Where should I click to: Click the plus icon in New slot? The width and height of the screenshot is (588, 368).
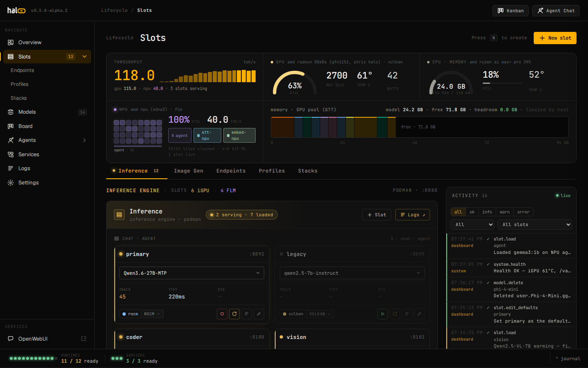click(x=542, y=38)
